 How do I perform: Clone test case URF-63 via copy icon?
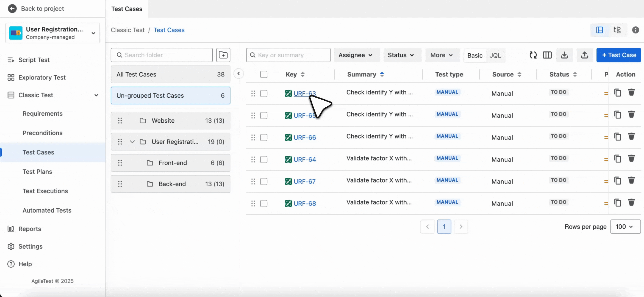point(618,93)
